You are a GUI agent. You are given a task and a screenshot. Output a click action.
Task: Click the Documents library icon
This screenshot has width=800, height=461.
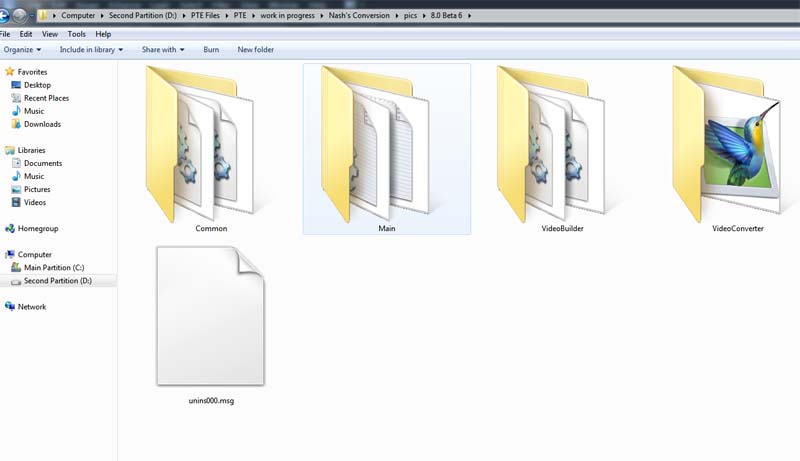[16, 163]
